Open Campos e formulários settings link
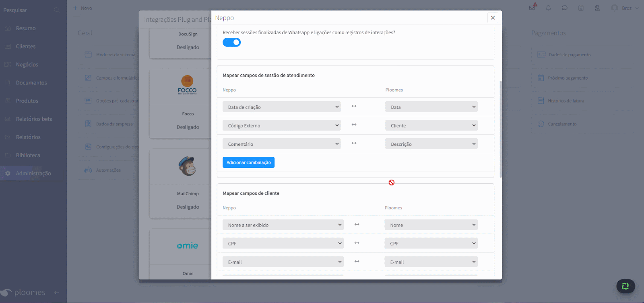Viewport: 644px width, 303px height. tap(117, 78)
